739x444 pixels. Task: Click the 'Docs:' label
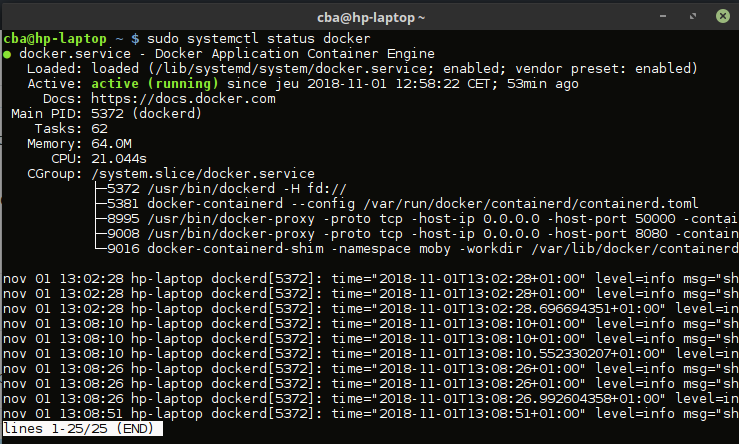click(x=63, y=99)
